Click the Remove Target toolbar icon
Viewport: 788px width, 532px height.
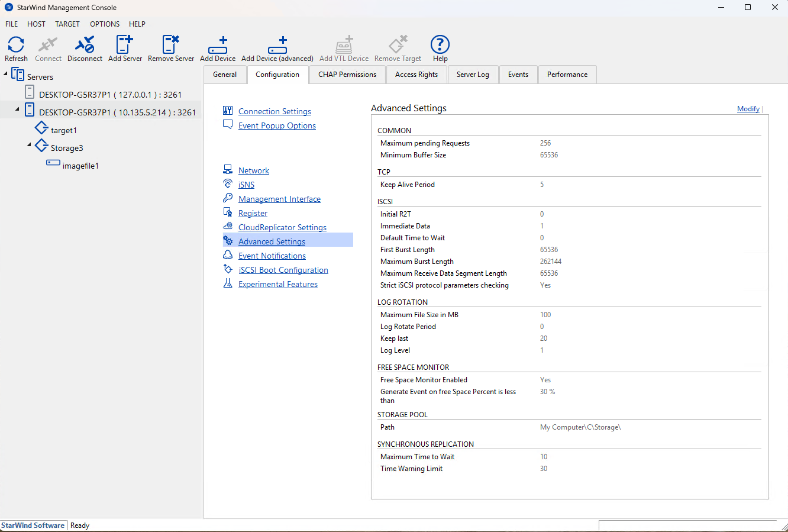(398, 45)
